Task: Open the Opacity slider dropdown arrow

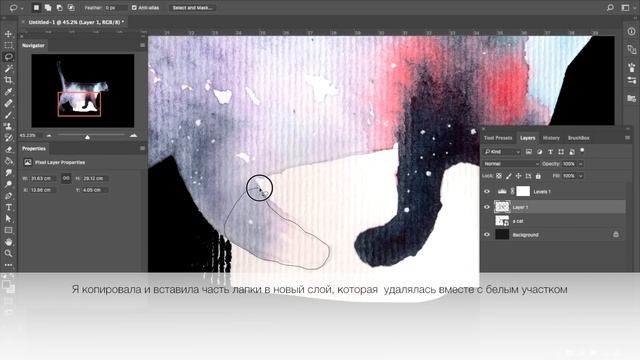Action: (x=580, y=164)
